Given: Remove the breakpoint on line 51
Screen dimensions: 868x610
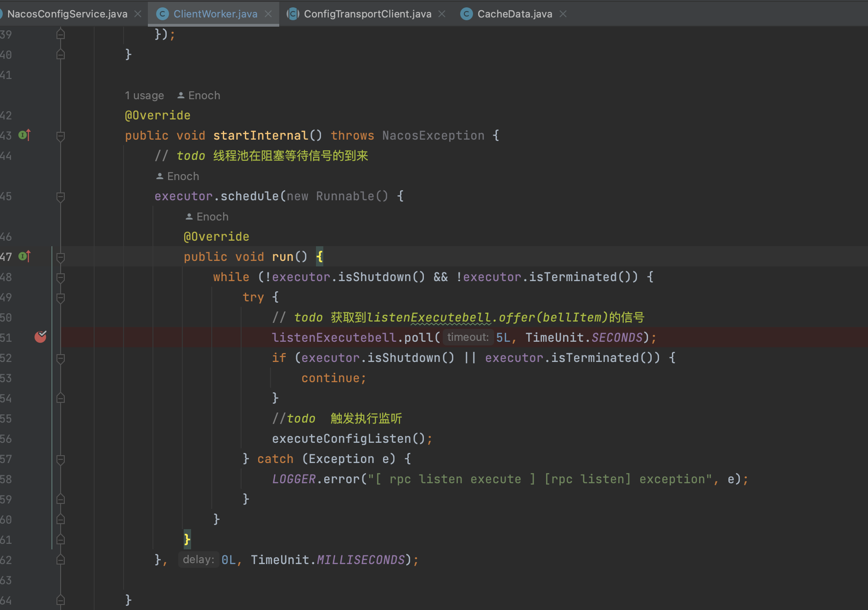Looking at the screenshot, I should click(x=40, y=337).
